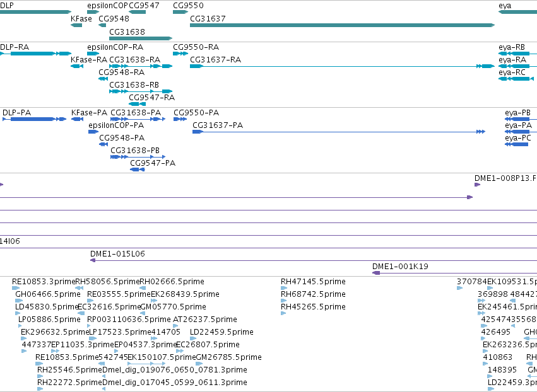This screenshot has width=537, height=392.
Task: Open the CG31638-PA protein label
Action: coord(136,113)
